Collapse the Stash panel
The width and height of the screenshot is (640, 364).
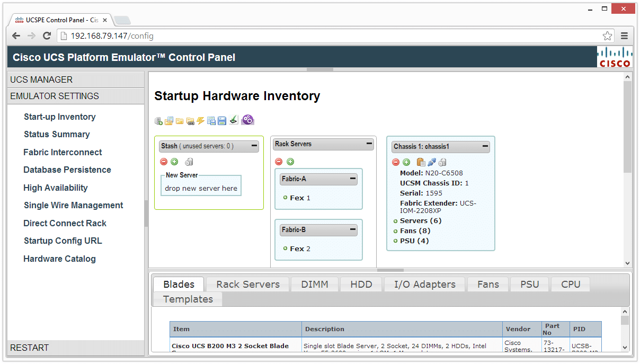[254, 146]
